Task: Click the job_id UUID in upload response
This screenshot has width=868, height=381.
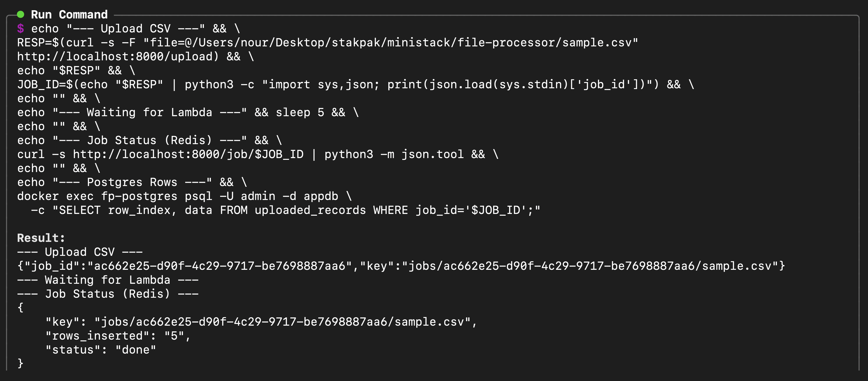Action: pos(219,266)
